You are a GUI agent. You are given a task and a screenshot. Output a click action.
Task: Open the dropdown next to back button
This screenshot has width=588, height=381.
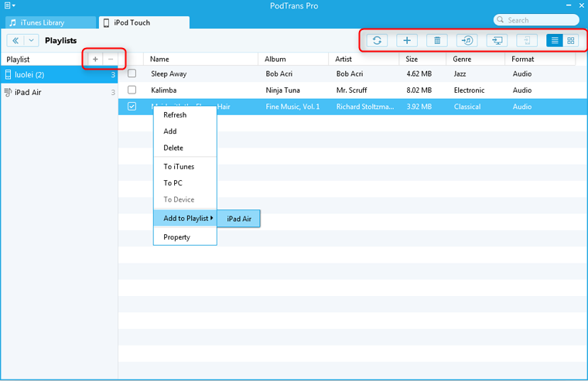point(31,40)
